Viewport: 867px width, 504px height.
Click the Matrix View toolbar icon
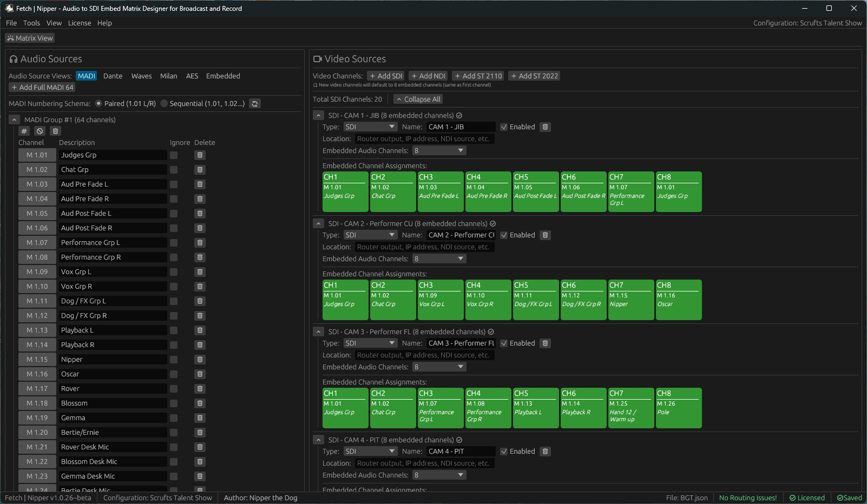point(30,38)
